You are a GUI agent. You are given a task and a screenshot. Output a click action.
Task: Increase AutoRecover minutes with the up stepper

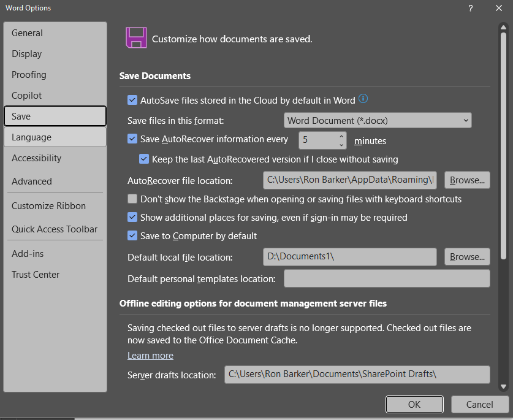click(x=343, y=137)
